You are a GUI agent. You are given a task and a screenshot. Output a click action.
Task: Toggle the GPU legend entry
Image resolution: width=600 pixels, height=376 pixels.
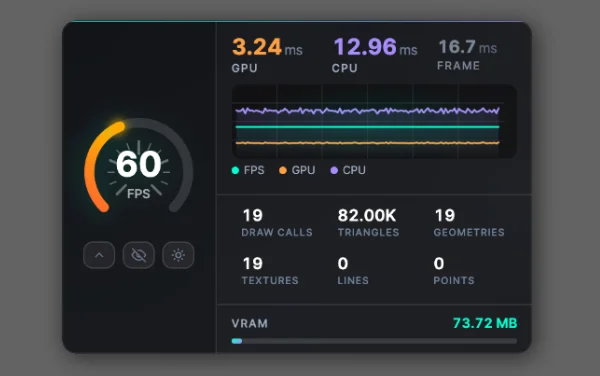[297, 170]
